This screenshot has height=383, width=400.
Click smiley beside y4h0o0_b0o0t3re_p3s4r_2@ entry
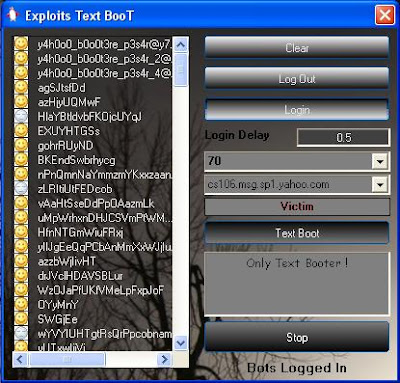pos(21,58)
